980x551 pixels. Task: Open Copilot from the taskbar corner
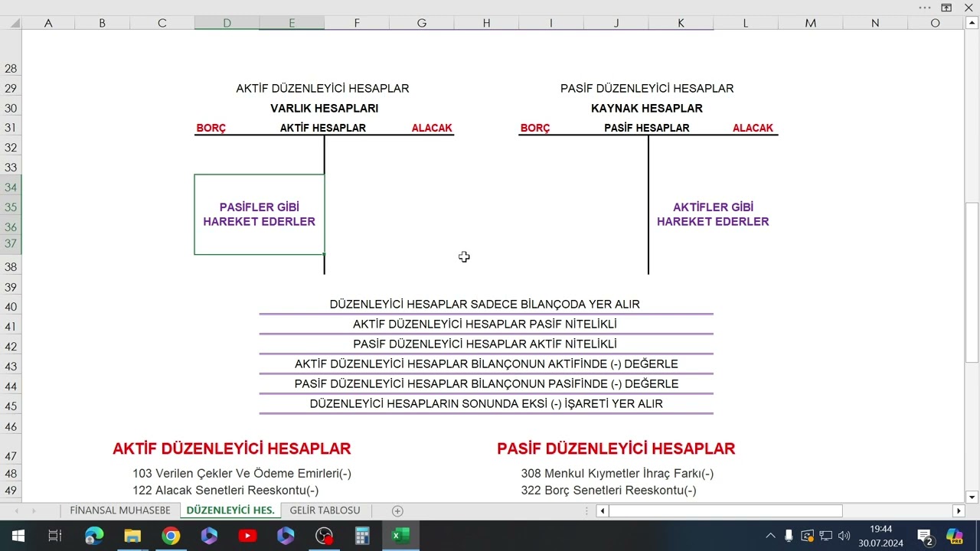click(954, 536)
